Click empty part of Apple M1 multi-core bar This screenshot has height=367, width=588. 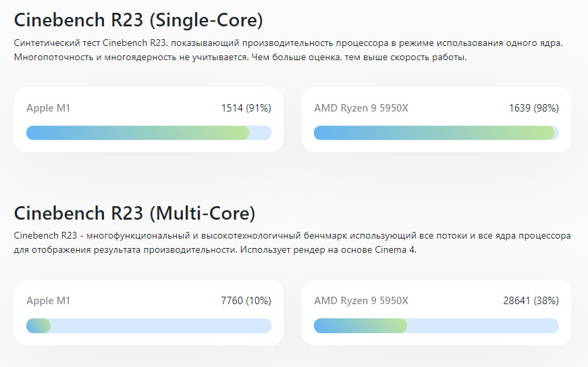[x=161, y=326]
